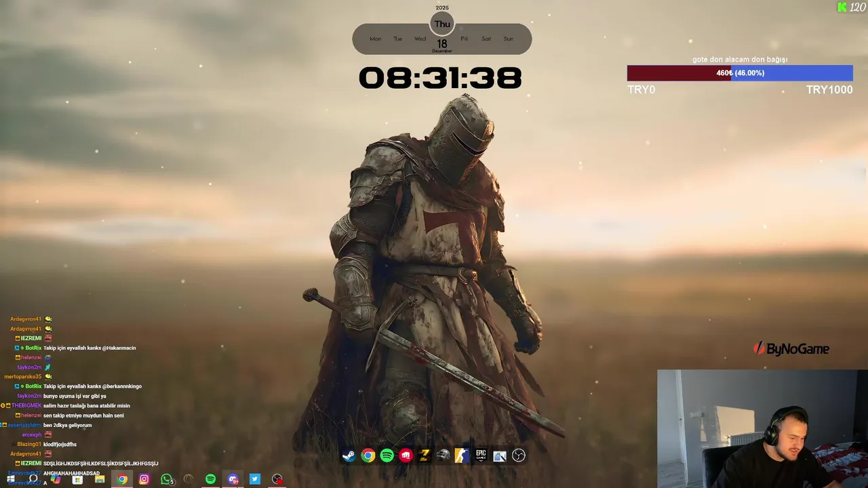Image resolution: width=868 pixels, height=488 pixels.
Task: Open Twitter bird app on taskbar
Action: pyautogui.click(x=255, y=479)
